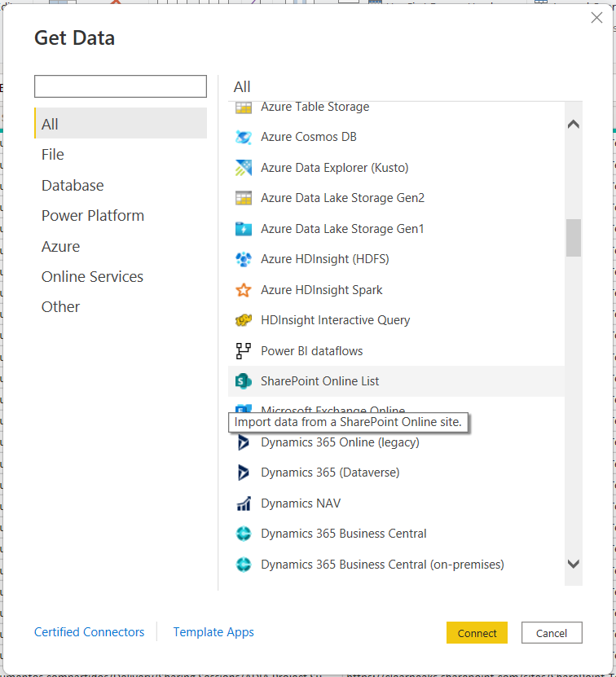The image size is (616, 677).
Task: Click the Power BI dataflows icon
Action: pyautogui.click(x=243, y=351)
